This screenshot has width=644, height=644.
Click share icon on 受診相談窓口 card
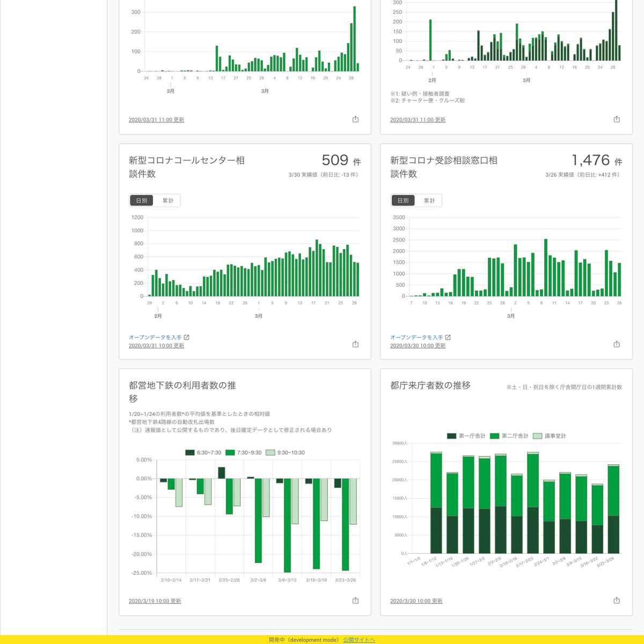[617, 344]
